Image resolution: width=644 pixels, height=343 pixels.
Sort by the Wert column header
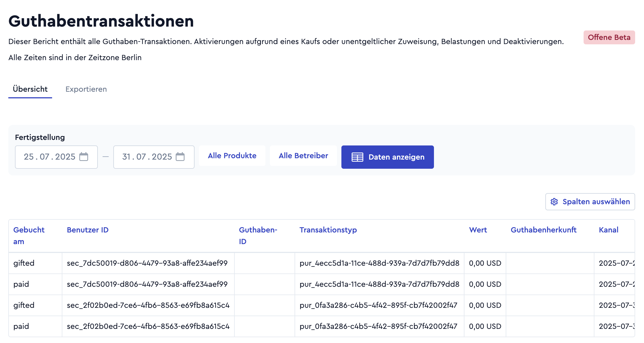point(478,230)
